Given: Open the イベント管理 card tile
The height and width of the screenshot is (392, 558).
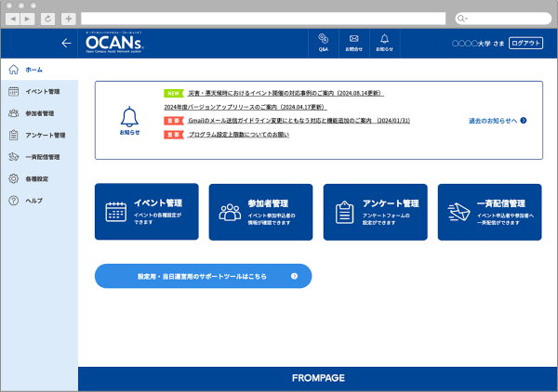Looking at the screenshot, I should 146,211.
